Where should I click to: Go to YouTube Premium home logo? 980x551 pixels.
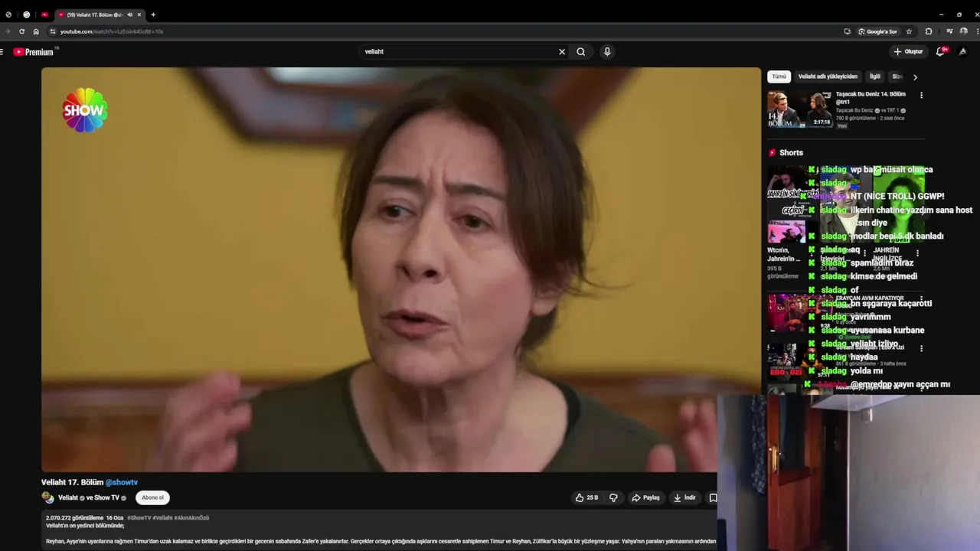tap(34, 52)
